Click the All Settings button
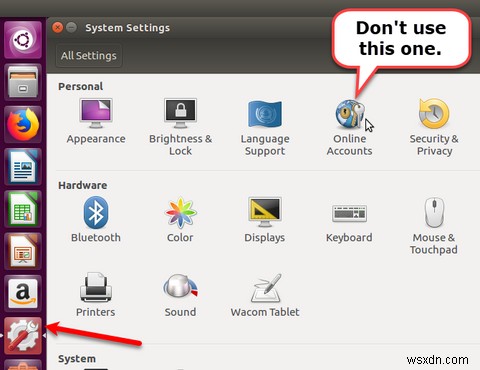 pos(89,55)
